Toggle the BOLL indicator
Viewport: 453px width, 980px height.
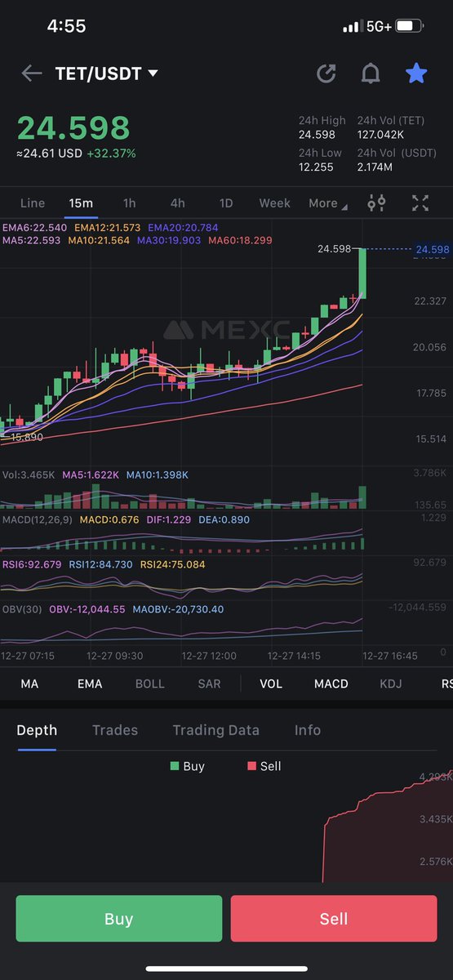coord(149,684)
